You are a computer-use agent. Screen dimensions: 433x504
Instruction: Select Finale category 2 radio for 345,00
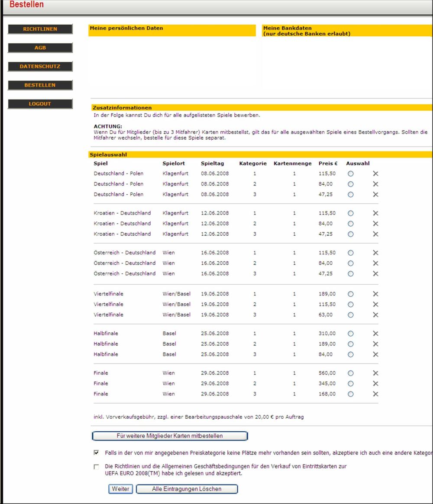pos(351,384)
